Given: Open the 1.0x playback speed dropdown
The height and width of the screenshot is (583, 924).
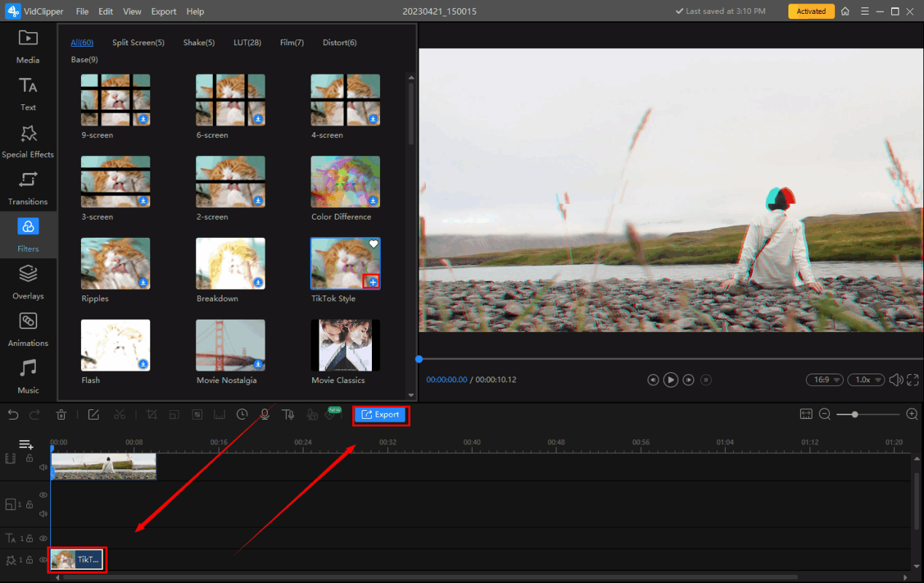Looking at the screenshot, I should (x=866, y=379).
